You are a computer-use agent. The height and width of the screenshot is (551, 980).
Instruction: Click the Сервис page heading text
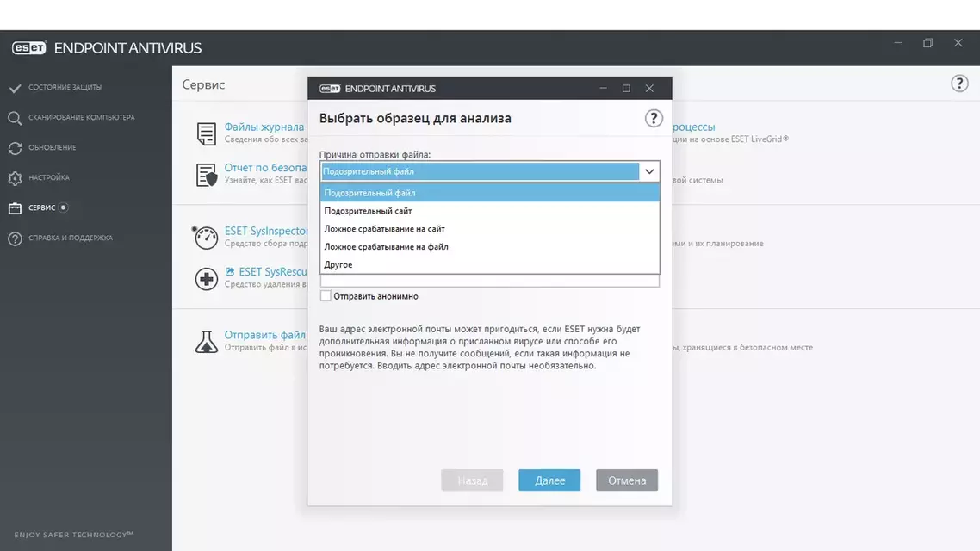tap(203, 84)
